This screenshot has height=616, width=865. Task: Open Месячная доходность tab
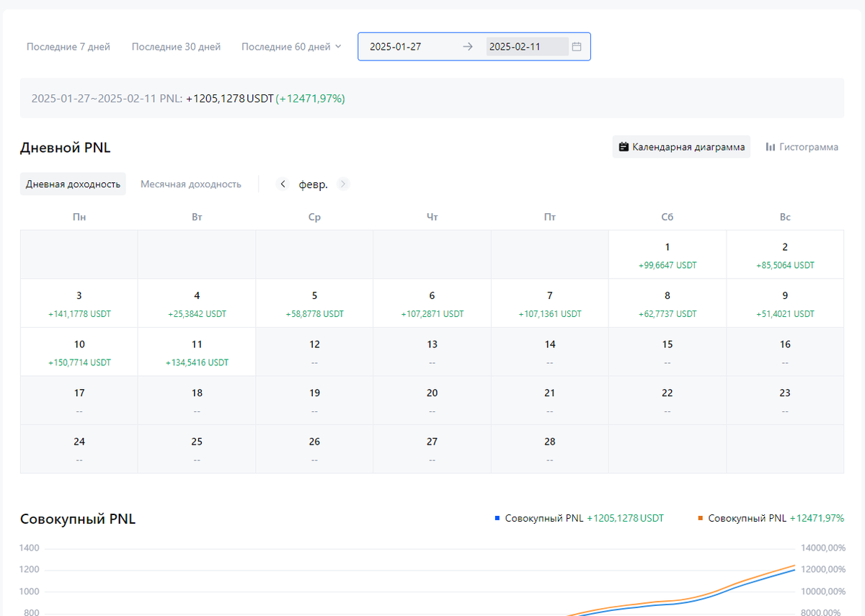(190, 184)
